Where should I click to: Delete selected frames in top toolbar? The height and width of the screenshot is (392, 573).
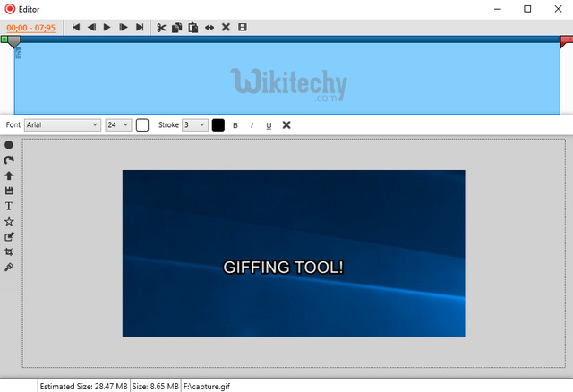coord(226,27)
